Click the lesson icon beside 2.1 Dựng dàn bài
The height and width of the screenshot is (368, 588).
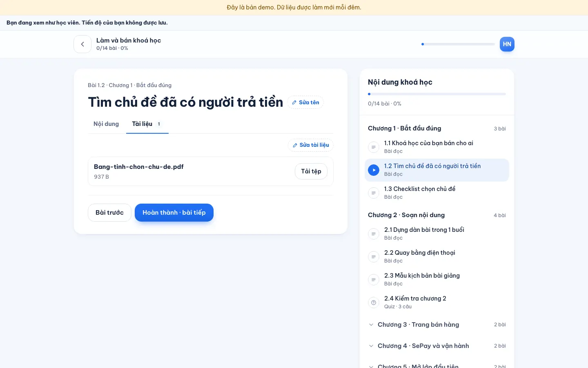[374, 234]
